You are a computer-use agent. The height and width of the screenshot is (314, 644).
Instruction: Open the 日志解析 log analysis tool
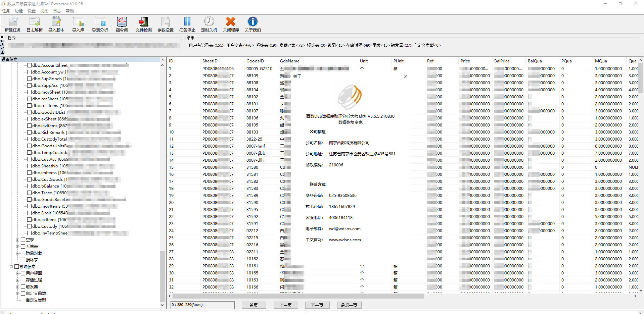click(35, 24)
